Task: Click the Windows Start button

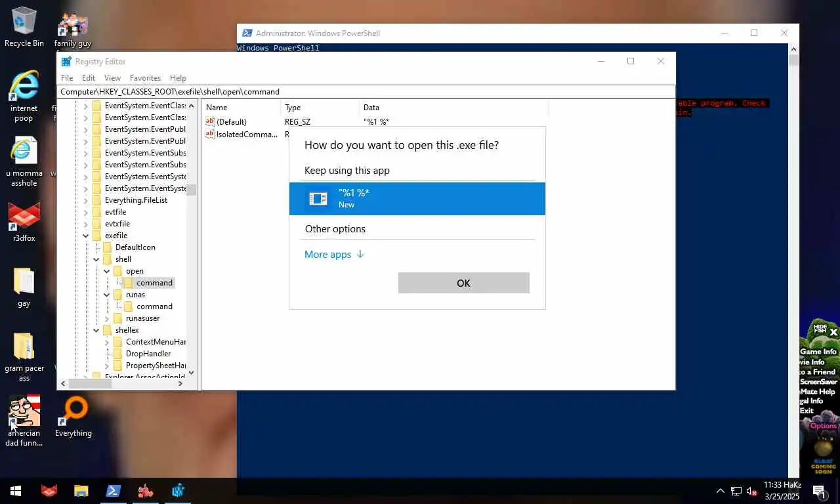Action: 16,491
